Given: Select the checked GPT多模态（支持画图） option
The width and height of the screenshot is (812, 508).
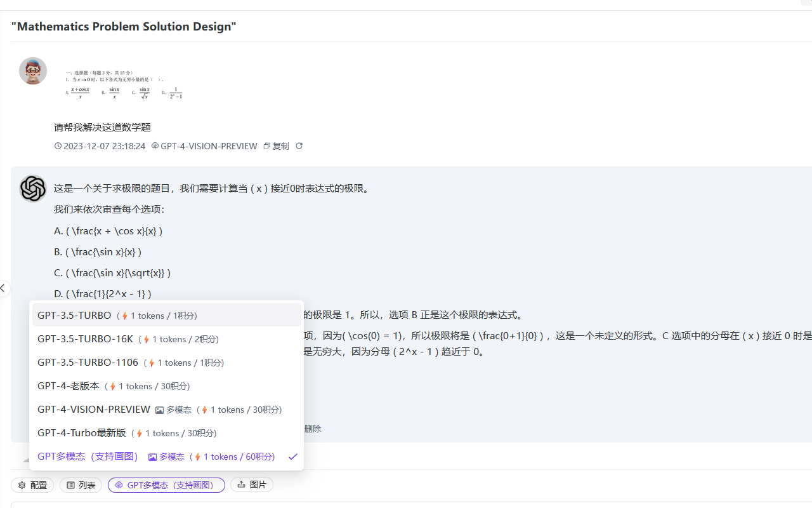Looking at the screenshot, I should pos(167,457).
